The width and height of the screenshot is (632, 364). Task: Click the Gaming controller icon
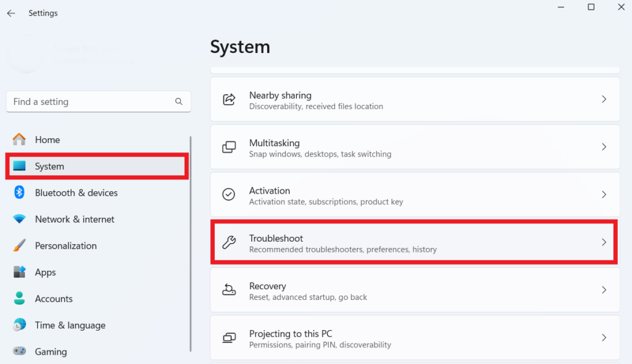click(x=19, y=351)
